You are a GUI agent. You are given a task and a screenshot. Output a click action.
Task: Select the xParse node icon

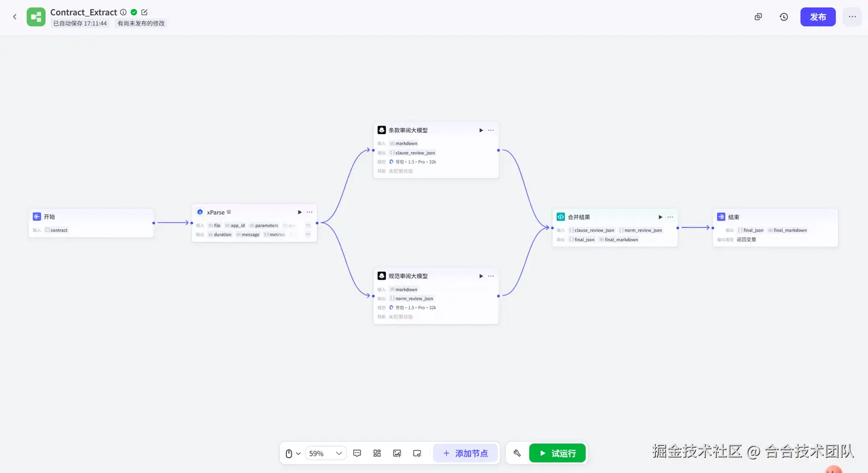(x=200, y=212)
